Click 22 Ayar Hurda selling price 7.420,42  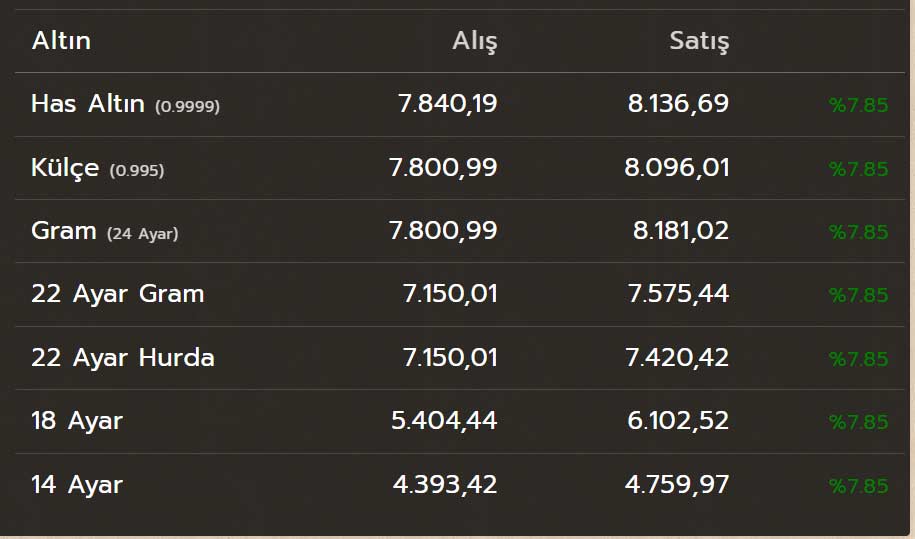tap(677, 358)
